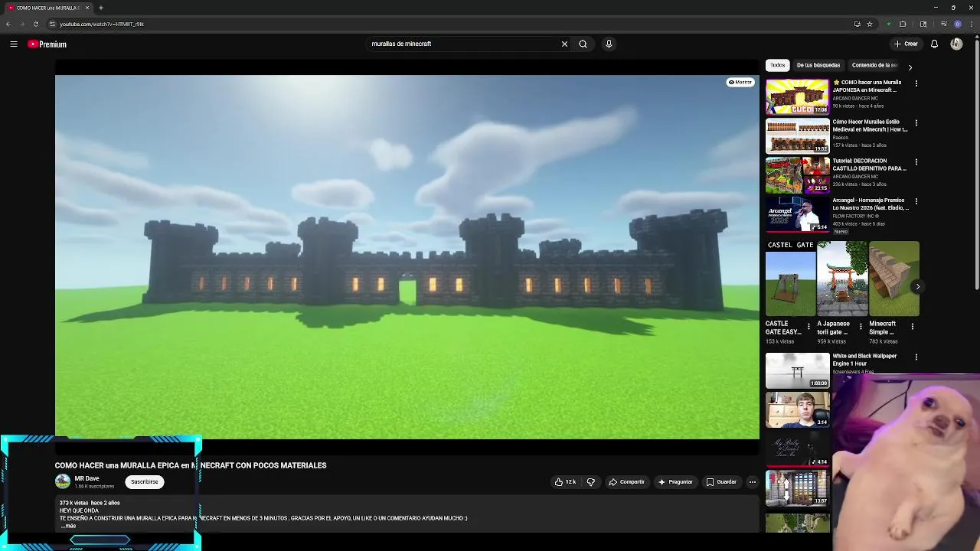Image resolution: width=980 pixels, height=551 pixels.
Task: Open 'Minecraft Simple' short
Action: (894, 279)
